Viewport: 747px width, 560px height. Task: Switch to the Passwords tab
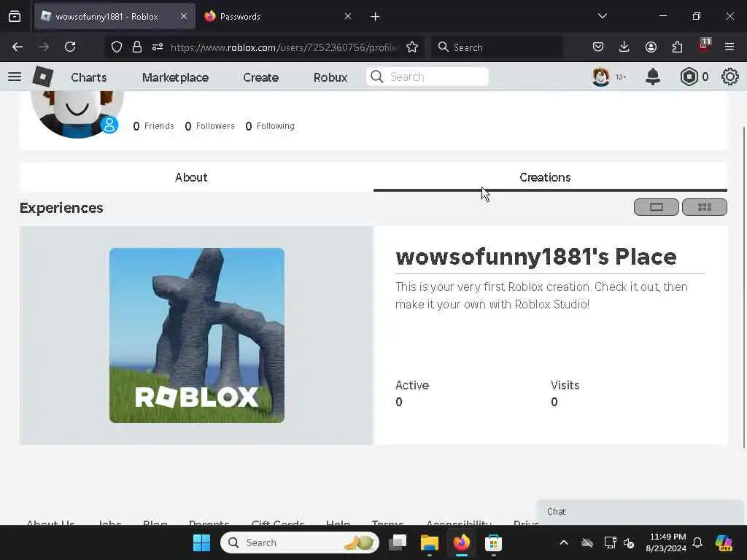(277, 17)
